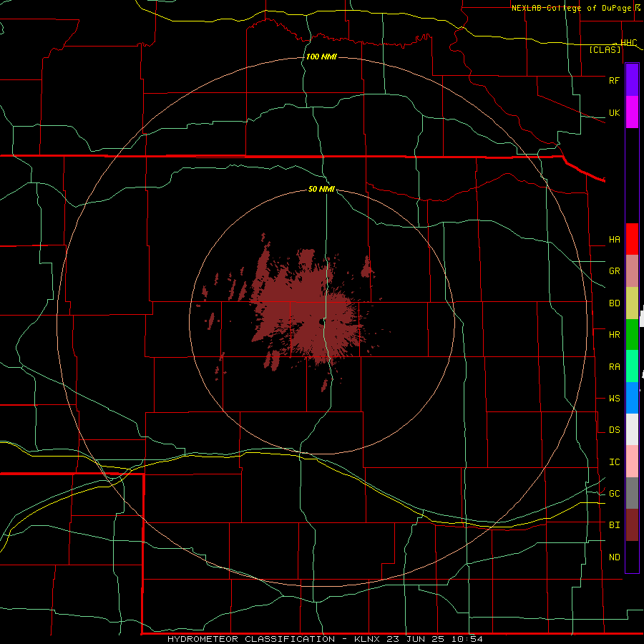Click the 'GC' legend label

(614, 494)
